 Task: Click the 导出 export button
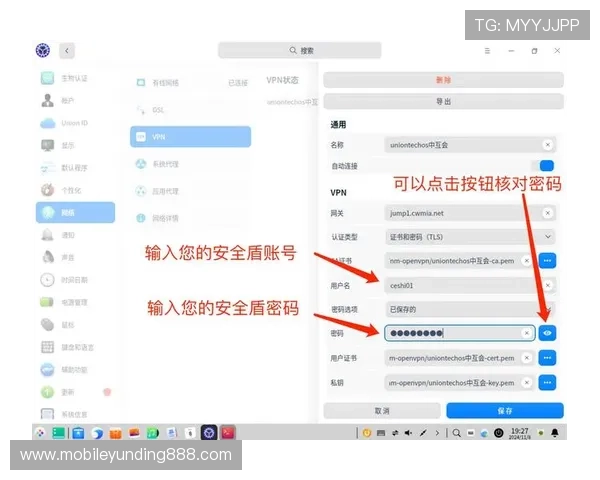442,101
